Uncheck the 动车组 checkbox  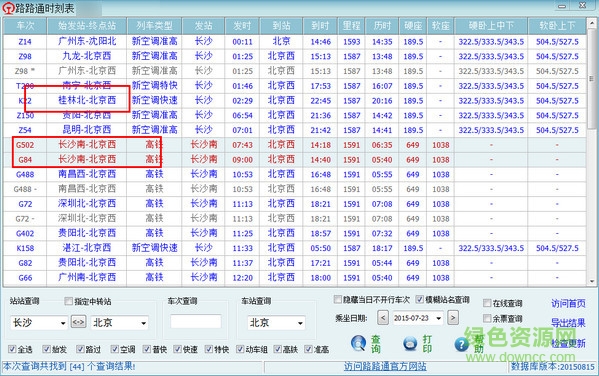pyautogui.click(x=240, y=349)
